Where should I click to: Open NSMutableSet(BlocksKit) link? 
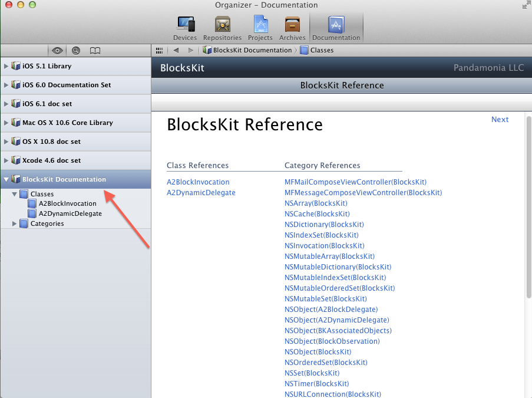pyautogui.click(x=326, y=299)
